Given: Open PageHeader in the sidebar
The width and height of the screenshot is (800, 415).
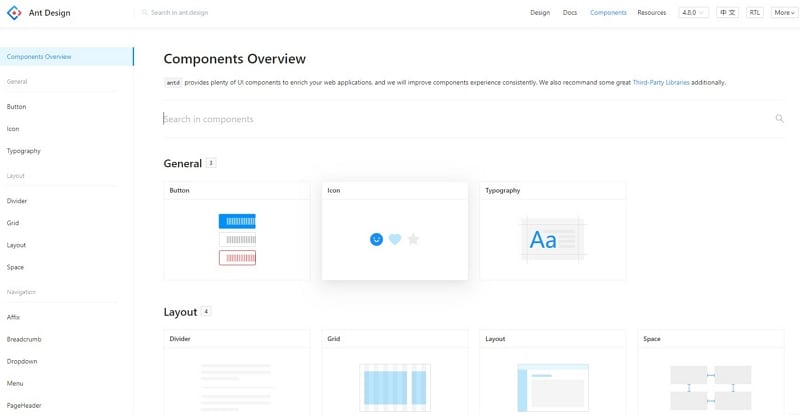Looking at the screenshot, I should 24,405.
